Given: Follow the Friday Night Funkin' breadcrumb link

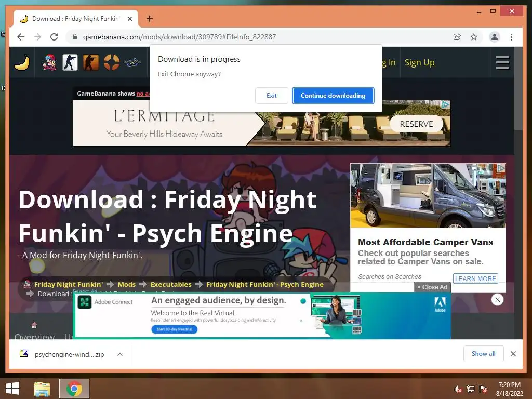Looking at the screenshot, I should pyautogui.click(x=68, y=284).
